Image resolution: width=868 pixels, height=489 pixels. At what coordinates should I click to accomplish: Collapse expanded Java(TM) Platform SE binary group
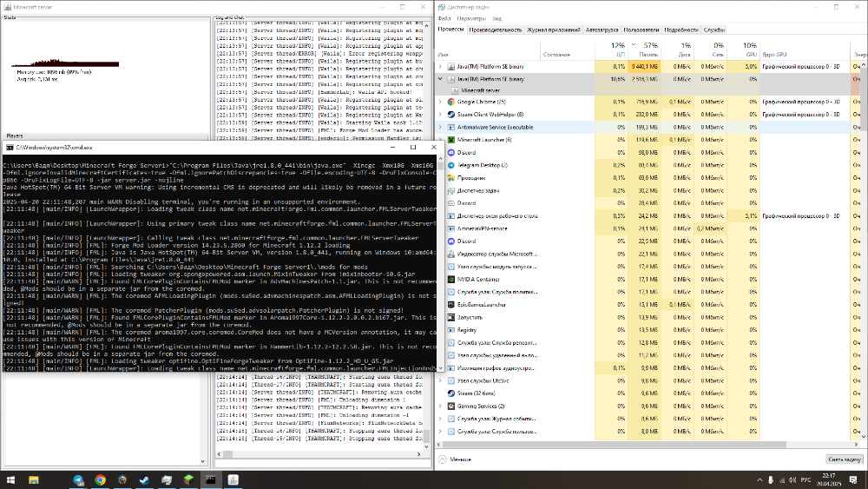(441, 79)
